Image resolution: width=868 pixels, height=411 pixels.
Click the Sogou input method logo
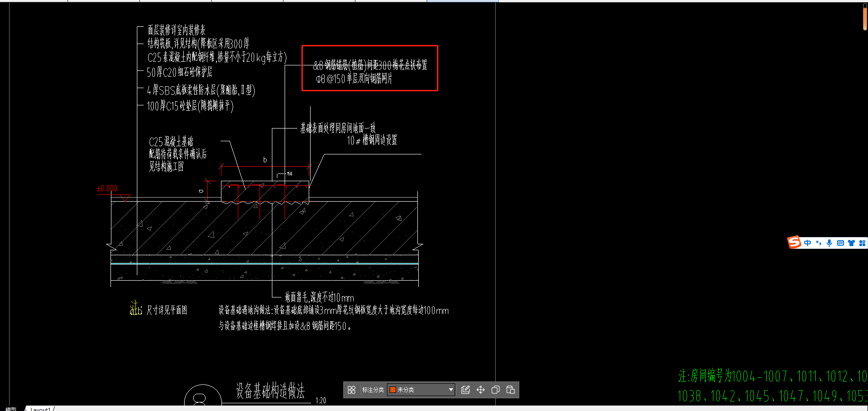point(794,243)
